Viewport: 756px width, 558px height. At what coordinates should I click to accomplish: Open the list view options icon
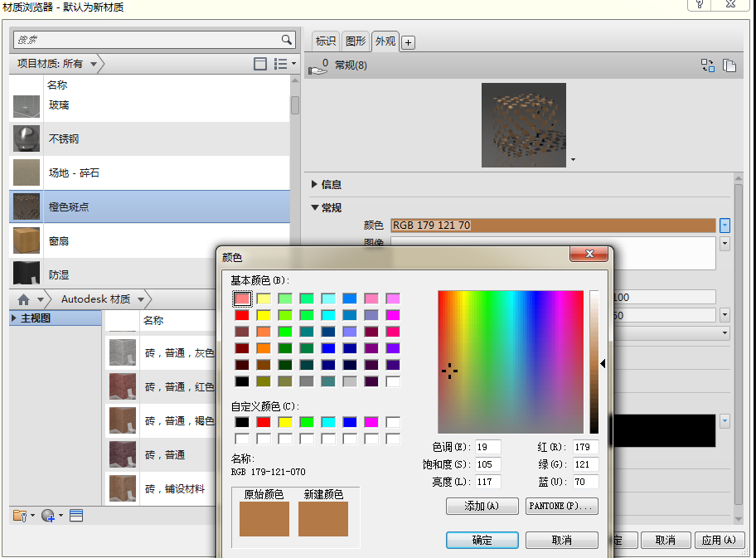coord(283,64)
